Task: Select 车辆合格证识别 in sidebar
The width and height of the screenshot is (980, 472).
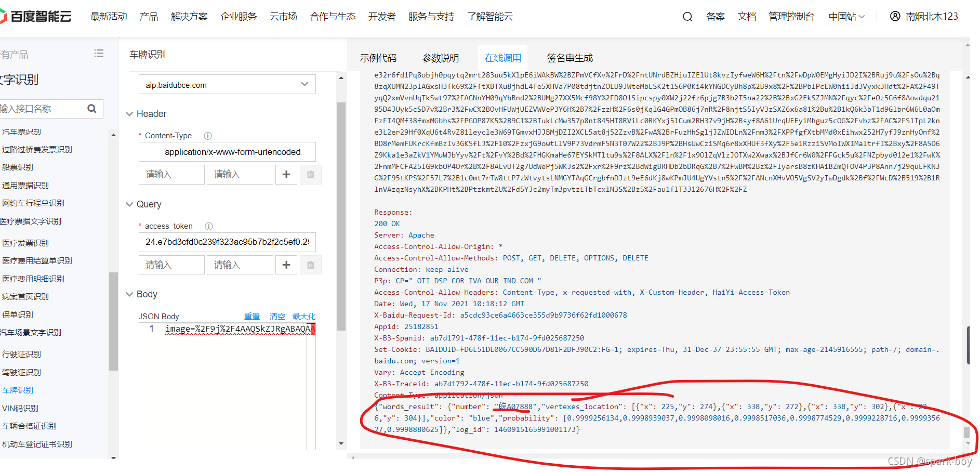Action: 29,426
